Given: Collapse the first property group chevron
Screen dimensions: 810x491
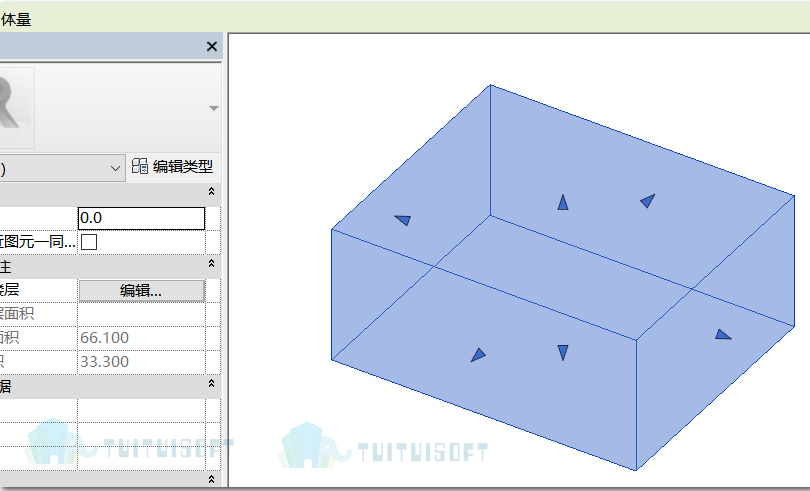Looking at the screenshot, I should pyautogui.click(x=211, y=191).
